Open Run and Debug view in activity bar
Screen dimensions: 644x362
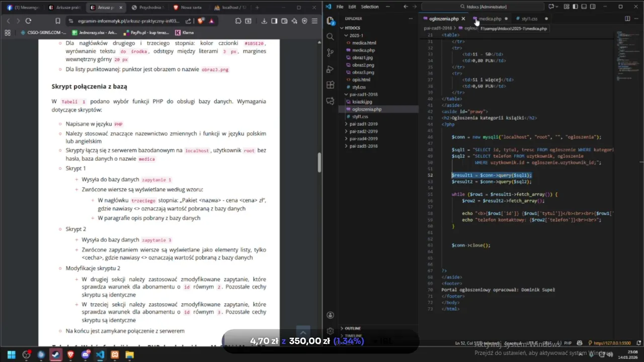click(330, 69)
